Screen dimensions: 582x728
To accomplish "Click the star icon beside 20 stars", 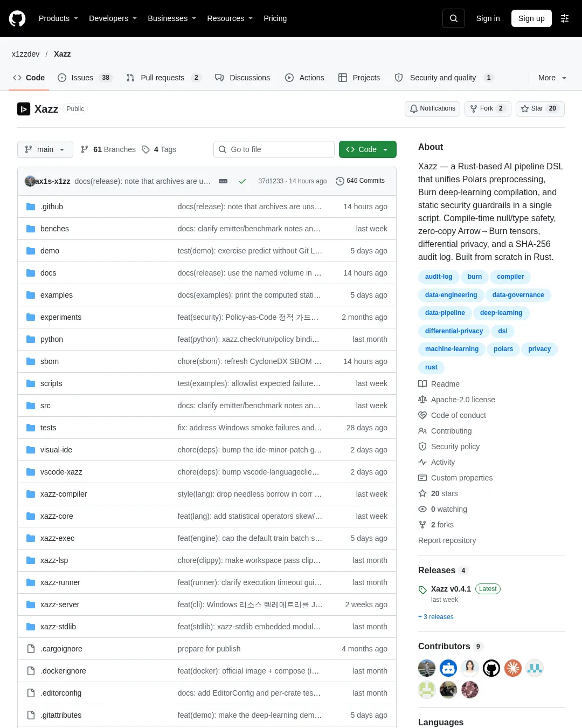I will (422, 493).
